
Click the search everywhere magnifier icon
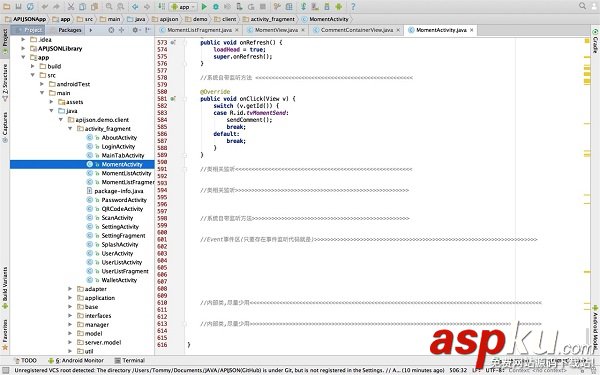582,6
